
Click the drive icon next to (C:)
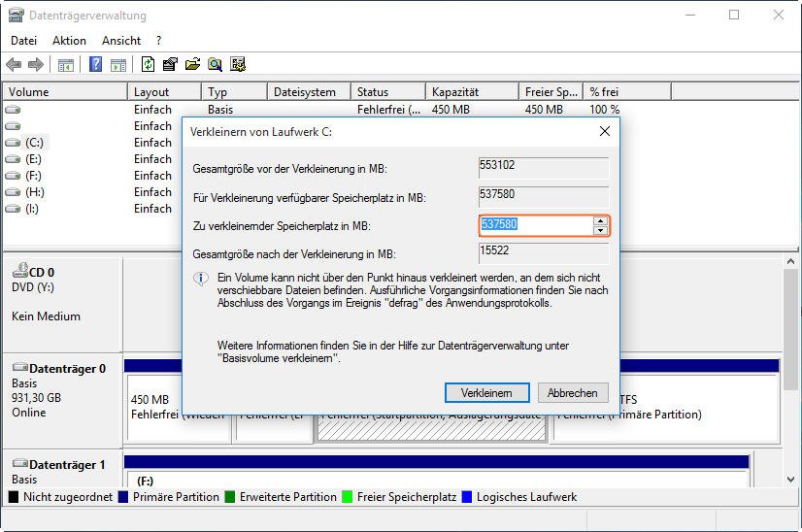[x=13, y=143]
